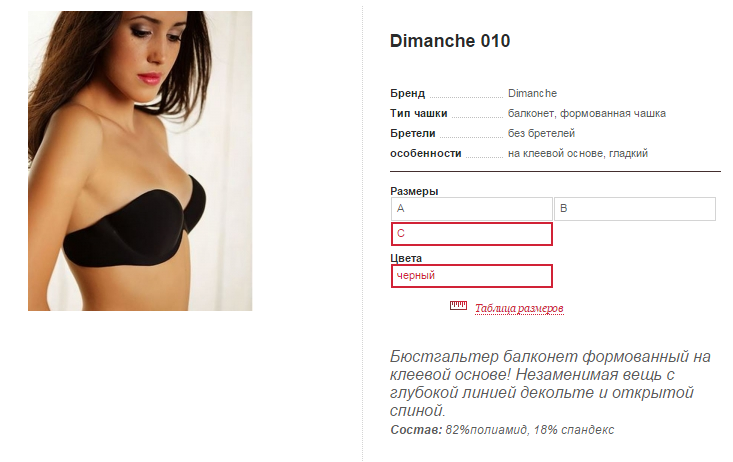
Task: Click the Dimanche 010 product title
Action: (450, 41)
